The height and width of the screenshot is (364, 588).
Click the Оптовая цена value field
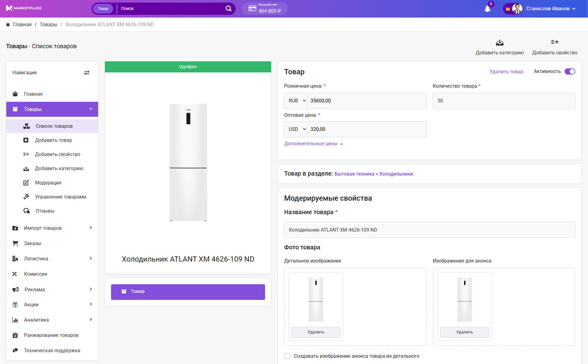point(367,129)
